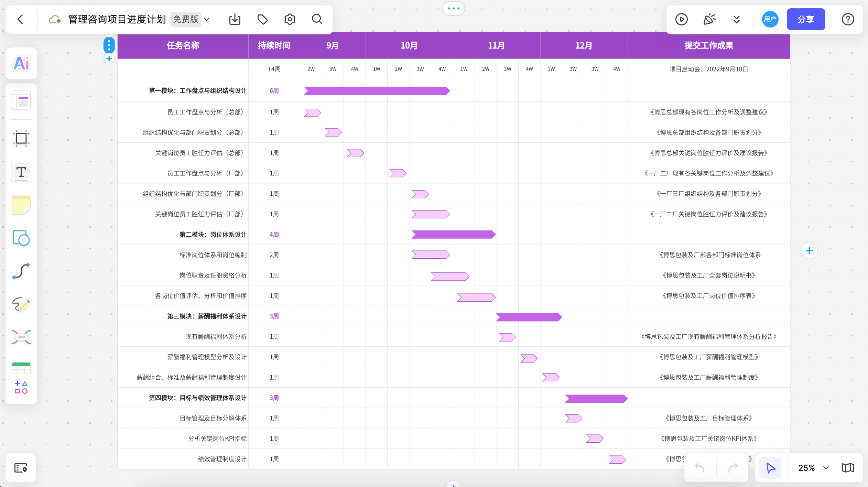Select the 第二模块 purple gantt bar
Viewport: 868px width, 487px height.
pyautogui.click(x=454, y=235)
